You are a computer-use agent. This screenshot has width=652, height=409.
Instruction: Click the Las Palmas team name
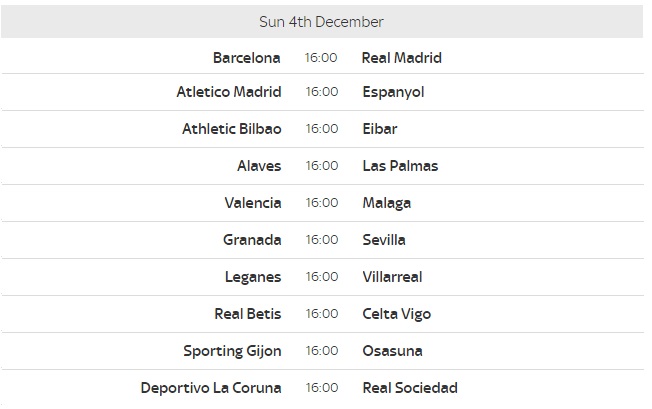tap(400, 166)
